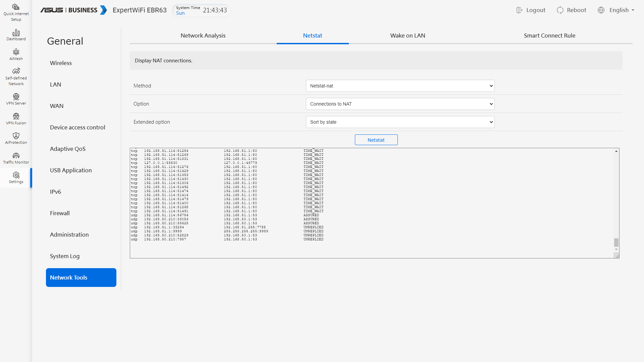Open the Firewall settings menu item

coord(60,213)
